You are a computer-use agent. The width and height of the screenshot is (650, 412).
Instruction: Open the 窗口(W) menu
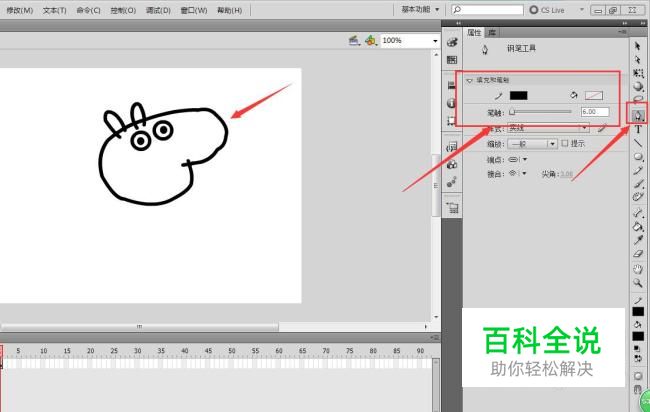[x=194, y=10]
